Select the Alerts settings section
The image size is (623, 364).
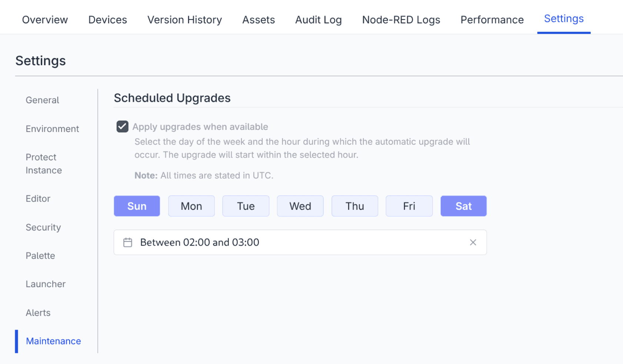[38, 313]
